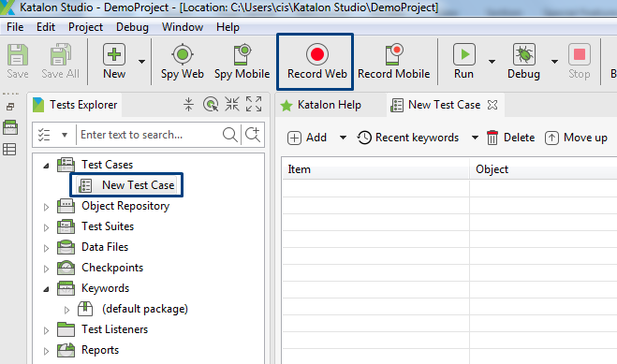The image size is (617, 364).
Task: Open the Add dropdown arrow
Action: 343,138
